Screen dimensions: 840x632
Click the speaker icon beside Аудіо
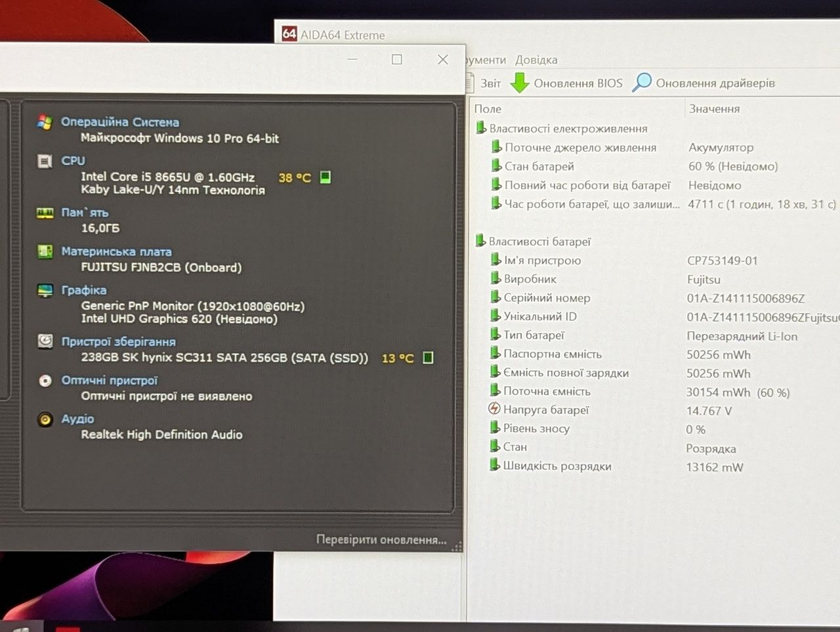(x=45, y=419)
